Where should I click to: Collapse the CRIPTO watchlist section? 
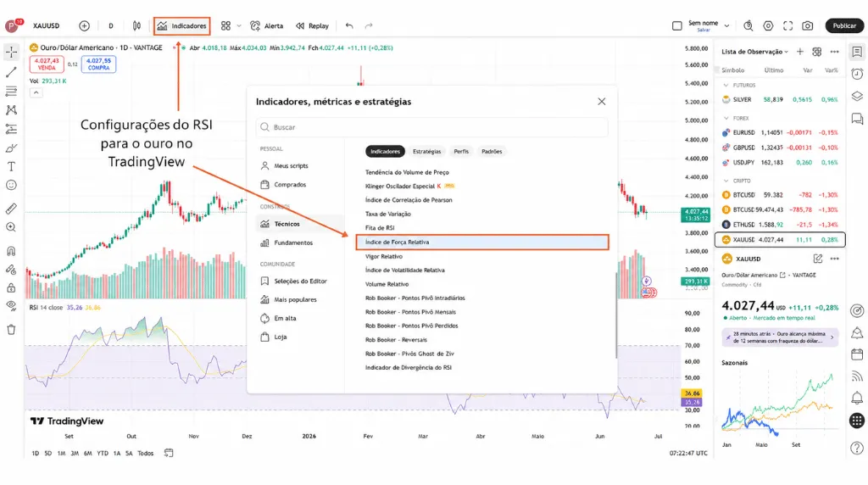coord(726,181)
